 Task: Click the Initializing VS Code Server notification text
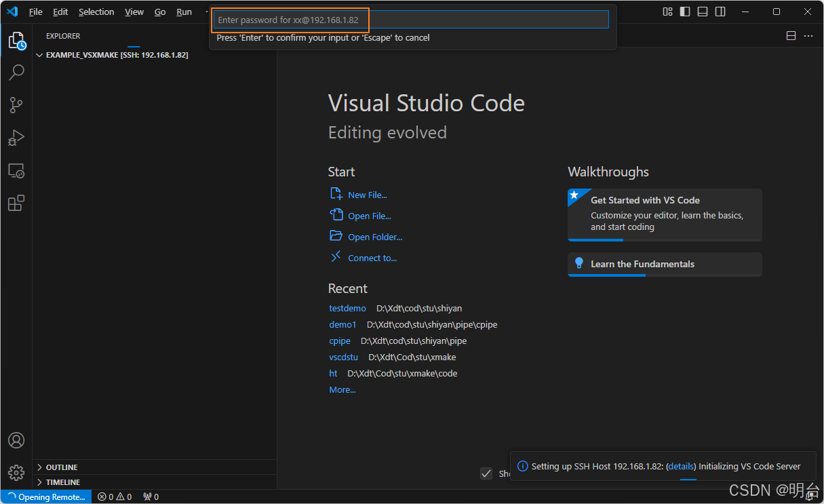click(749, 466)
